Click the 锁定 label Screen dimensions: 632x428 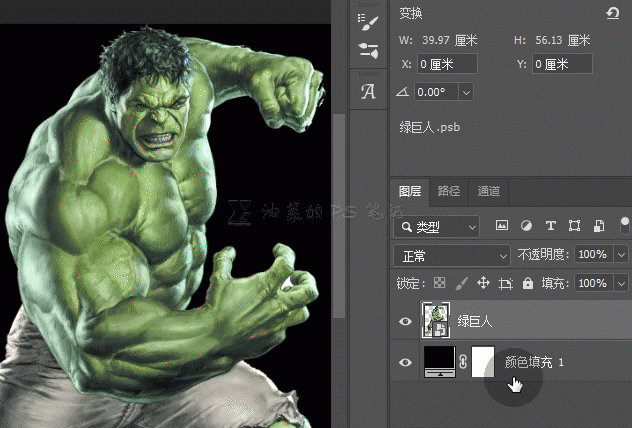(411, 284)
